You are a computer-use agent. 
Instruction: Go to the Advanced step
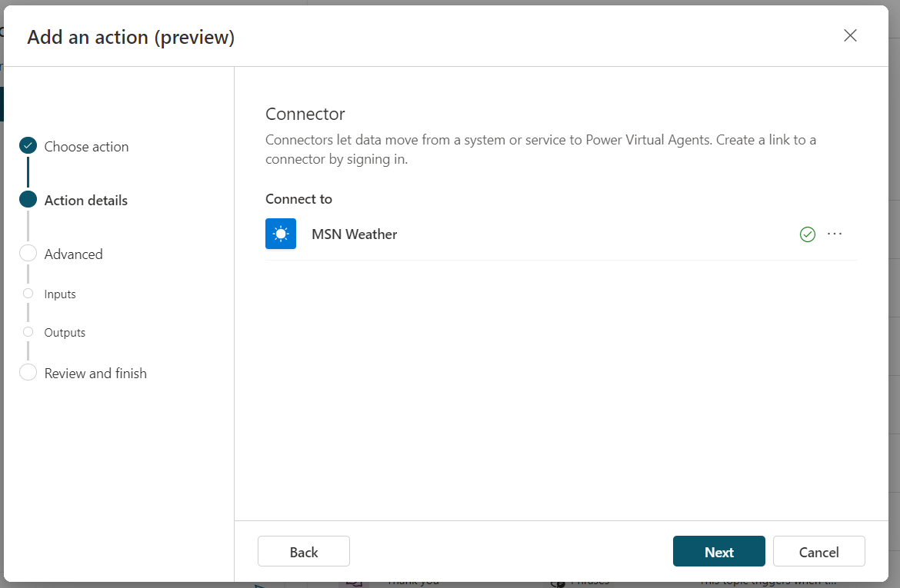pos(74,254)
